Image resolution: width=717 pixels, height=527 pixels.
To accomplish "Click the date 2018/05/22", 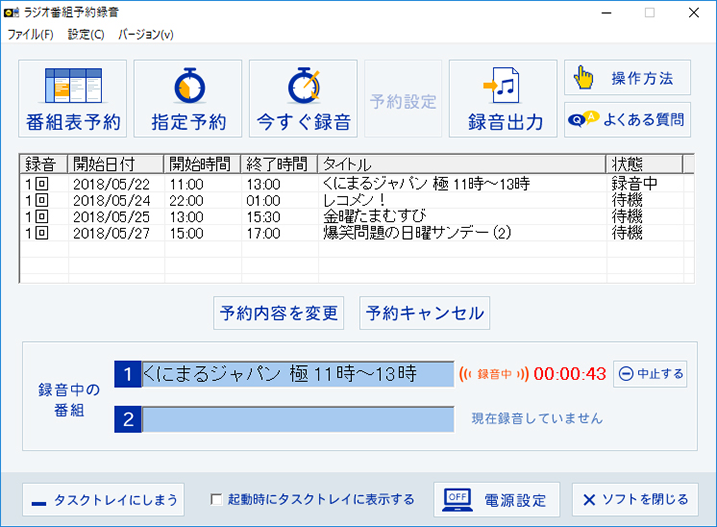I will [x=112, y=184].
